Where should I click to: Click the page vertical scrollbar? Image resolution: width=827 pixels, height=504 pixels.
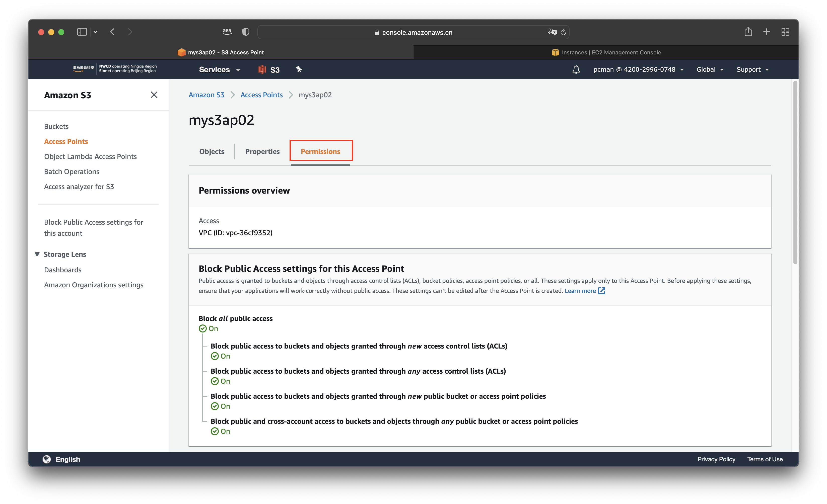(x=795, y=173)
